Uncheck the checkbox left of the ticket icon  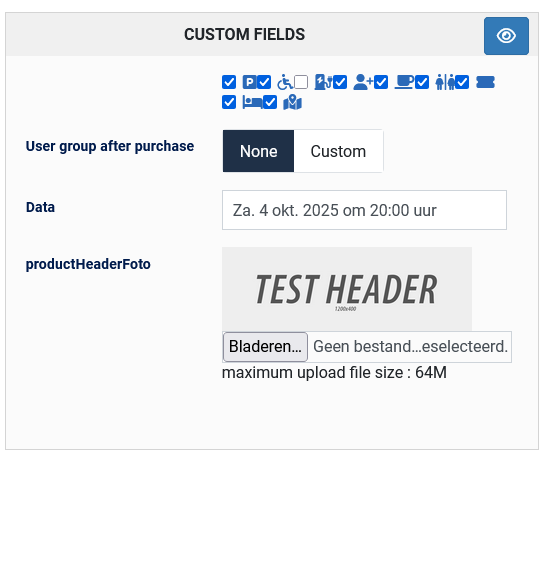tap(462, 82)
